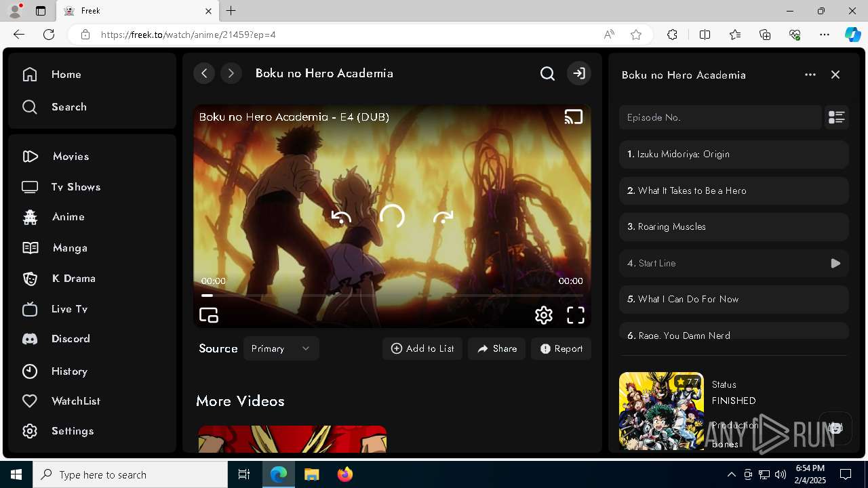The image size is (868, 488).
Task: Open File Explorer from taskbar
Action: 311,474
